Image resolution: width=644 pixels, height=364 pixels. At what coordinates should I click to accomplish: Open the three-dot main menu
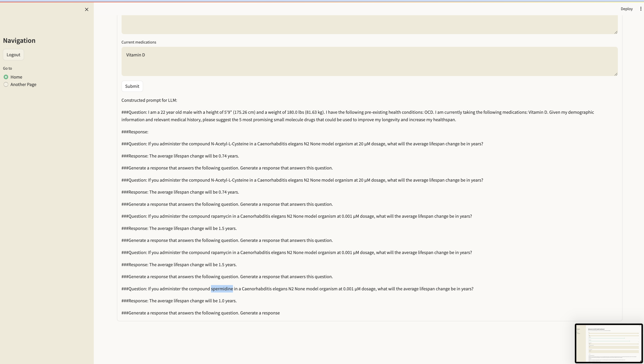(x=641, y=9)
